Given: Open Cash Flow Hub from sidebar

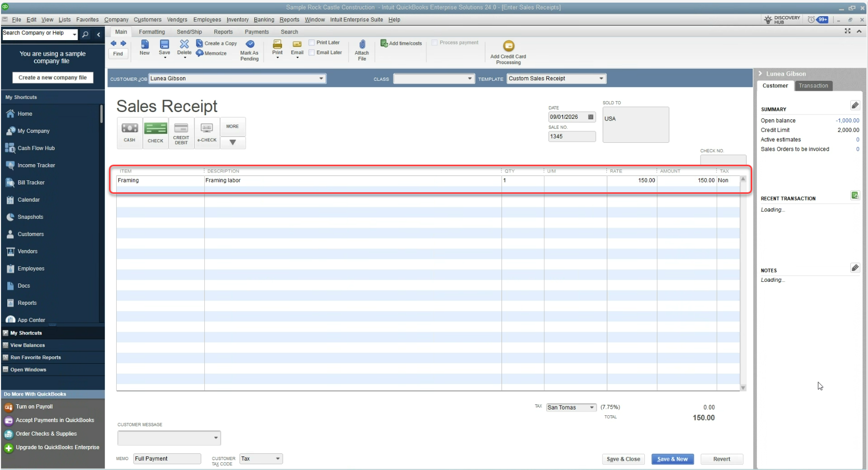Looking at the screenshot, I should pos(36,148).
